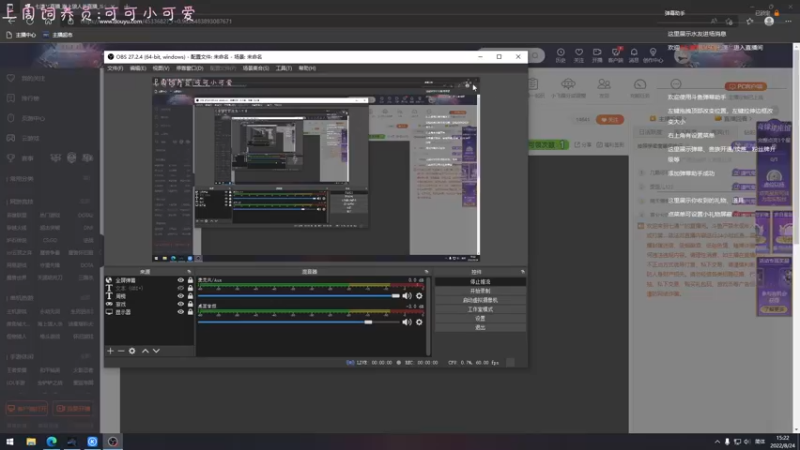Click the 工作室模式 button
This screenshot has height=450, width=800.
pos(480,309)
